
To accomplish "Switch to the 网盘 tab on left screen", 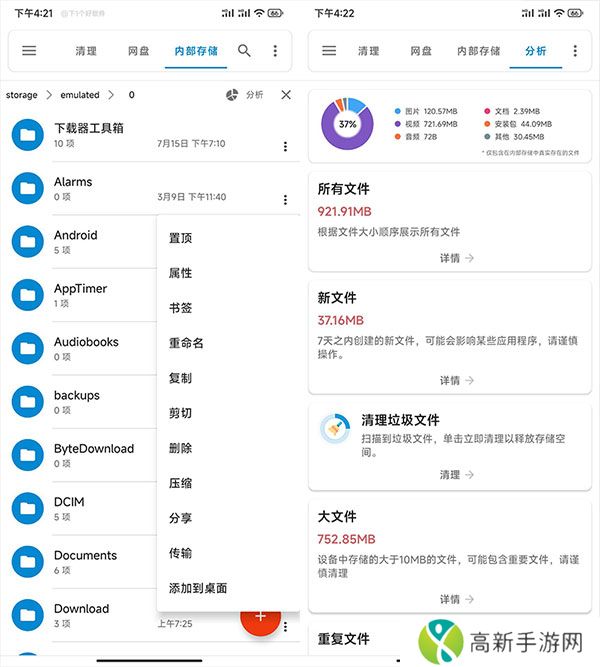I will [139, 51].
